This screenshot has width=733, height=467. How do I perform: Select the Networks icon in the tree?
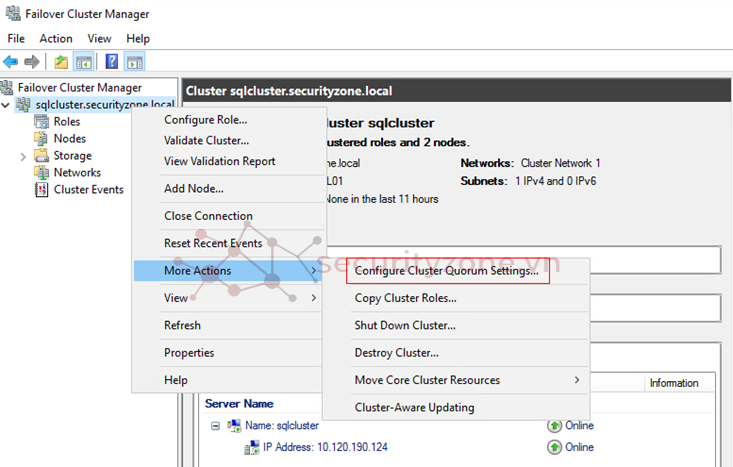pyautogui.click(x=42, y=173)
